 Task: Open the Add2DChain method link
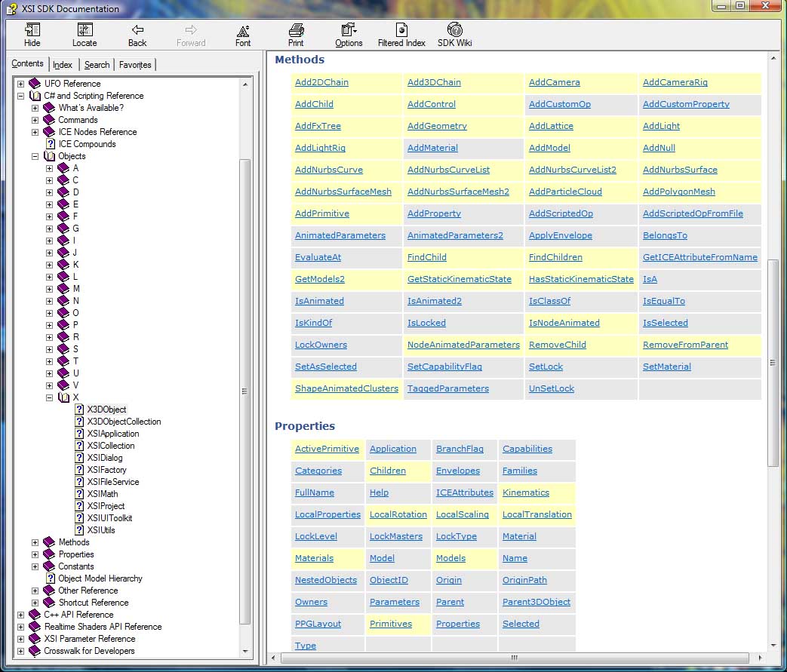pyautogui.click(x=321, y=82)
